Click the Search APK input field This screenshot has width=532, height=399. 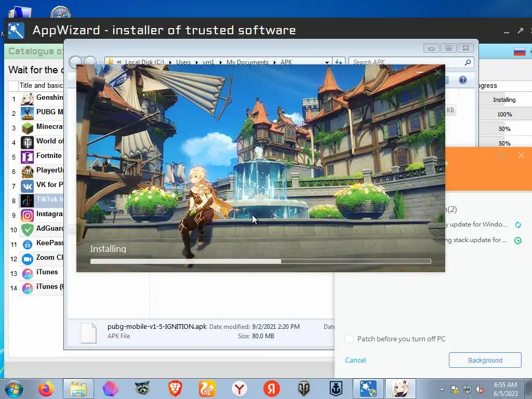tap(406, 62)
